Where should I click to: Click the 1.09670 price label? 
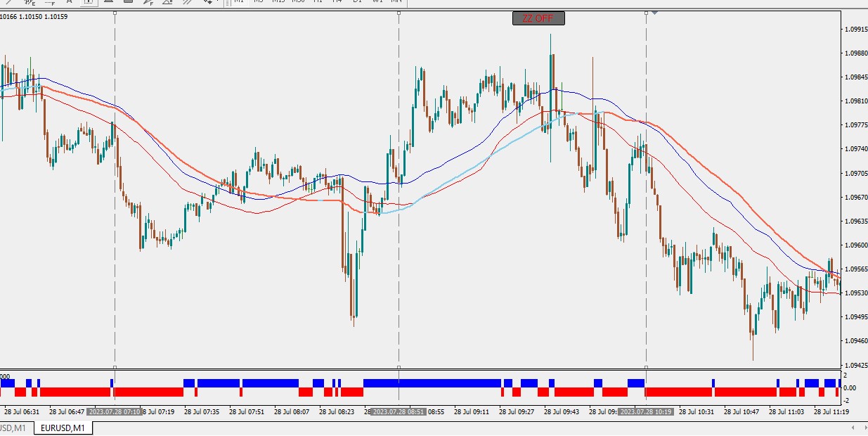click(x=855, y=197)
